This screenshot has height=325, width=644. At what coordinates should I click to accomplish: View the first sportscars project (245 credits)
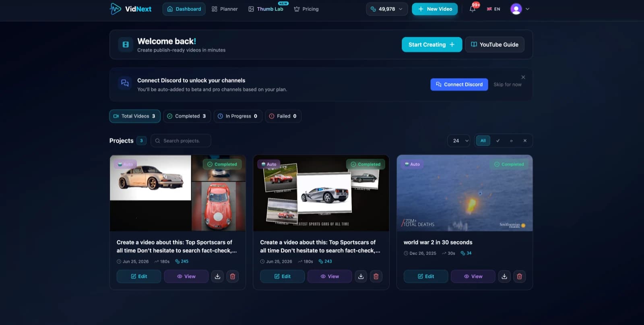coord(186,276)
